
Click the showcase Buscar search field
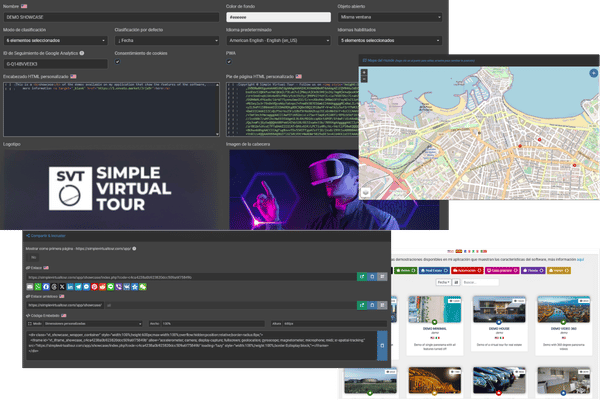tap(480, 282)
